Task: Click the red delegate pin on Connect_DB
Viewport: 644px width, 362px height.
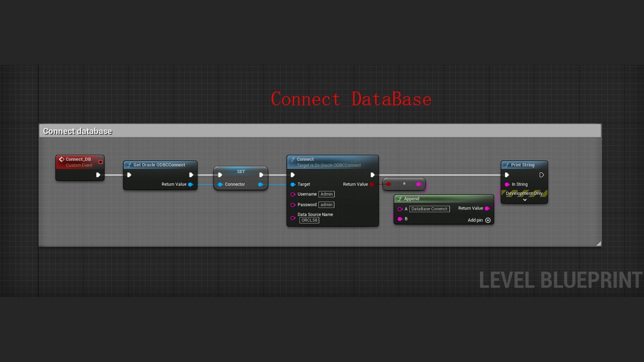Action: (101, 162)
